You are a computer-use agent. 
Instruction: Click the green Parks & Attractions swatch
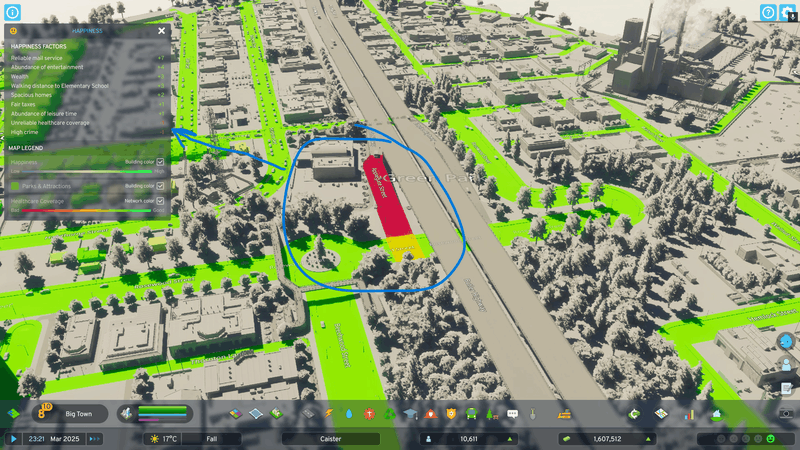point(15,186)
